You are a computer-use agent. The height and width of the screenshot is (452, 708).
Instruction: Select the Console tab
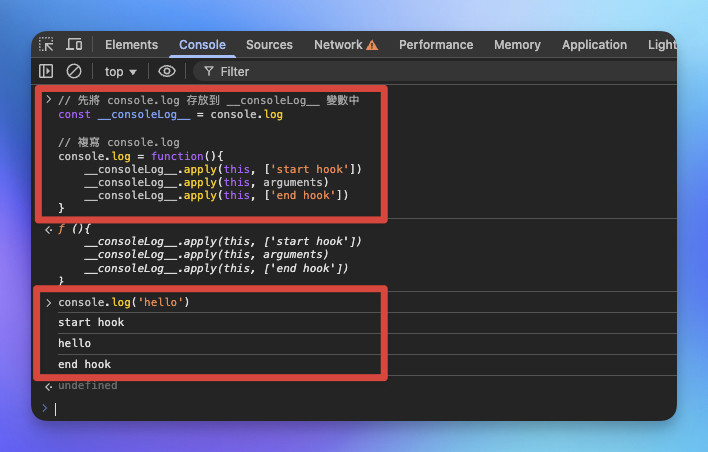(202, 45)
